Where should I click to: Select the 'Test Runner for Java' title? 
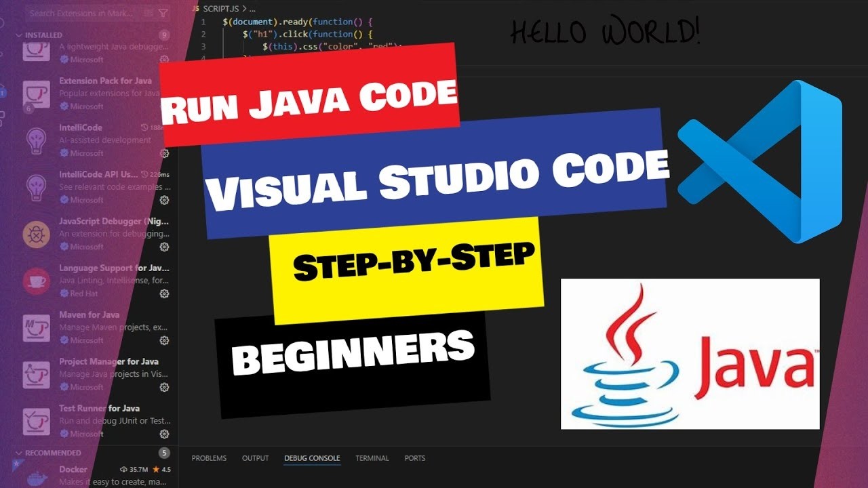pyautogui.click(x=99, y=408)
